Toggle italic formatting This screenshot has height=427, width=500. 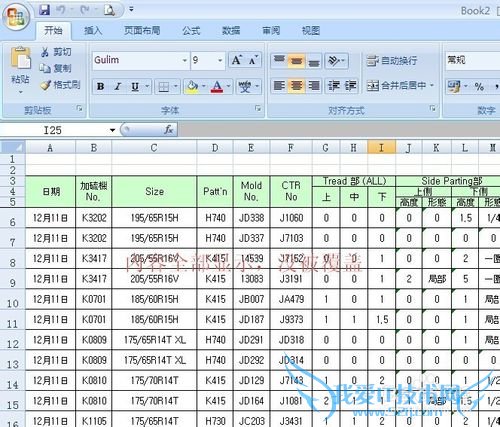[x=117, y=87]
